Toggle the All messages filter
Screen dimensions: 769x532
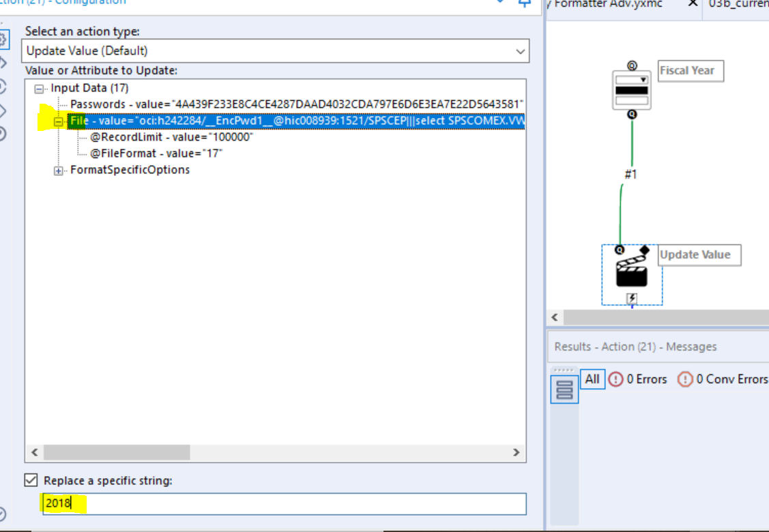592,379
